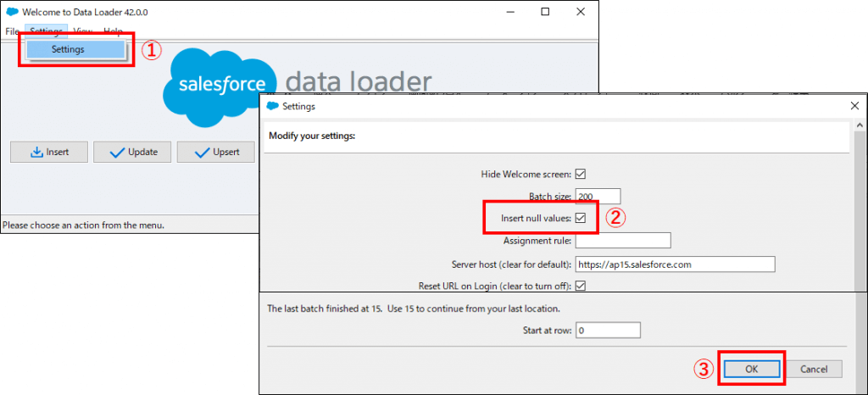Click the Insert download arrow icon
Screen dimensions: 868x395
coord(36,152)
